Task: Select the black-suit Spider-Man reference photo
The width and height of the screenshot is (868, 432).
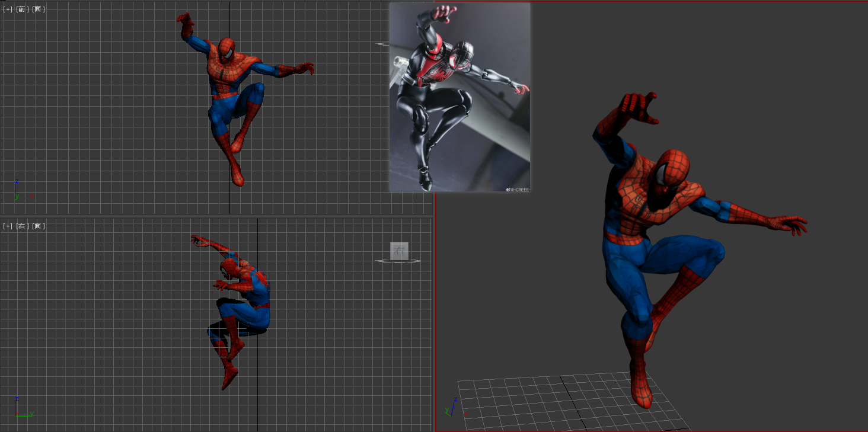Action: pyautogui.click(x=459, y=97)
